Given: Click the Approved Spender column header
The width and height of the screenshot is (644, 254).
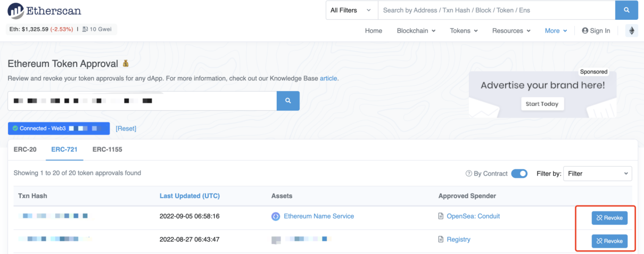Looking at the screenshot, I should [467, 196].
